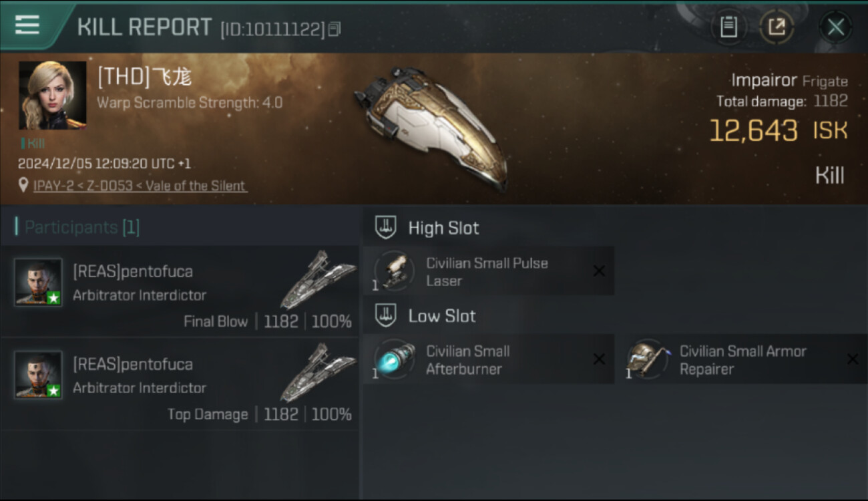
Task: View the victim's blonde pilot portrait
Action: click(52, 95)
